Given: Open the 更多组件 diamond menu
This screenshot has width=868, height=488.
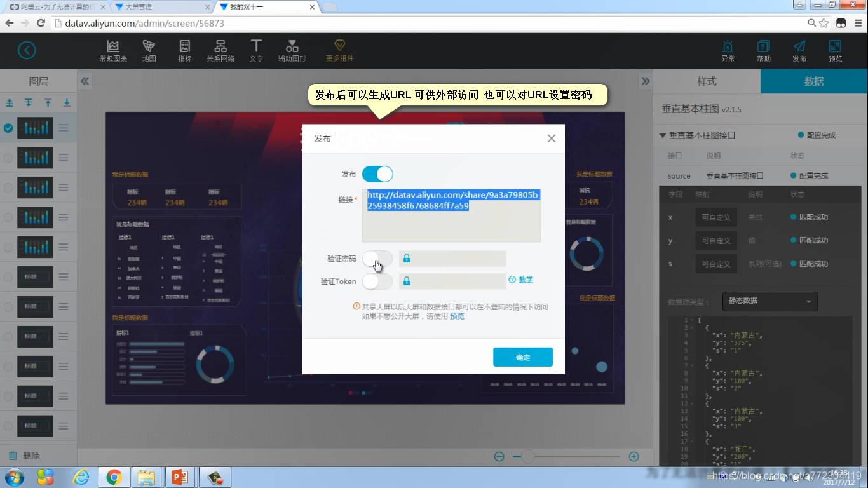Looking at the screenshot, I should (x=339, y=51).
